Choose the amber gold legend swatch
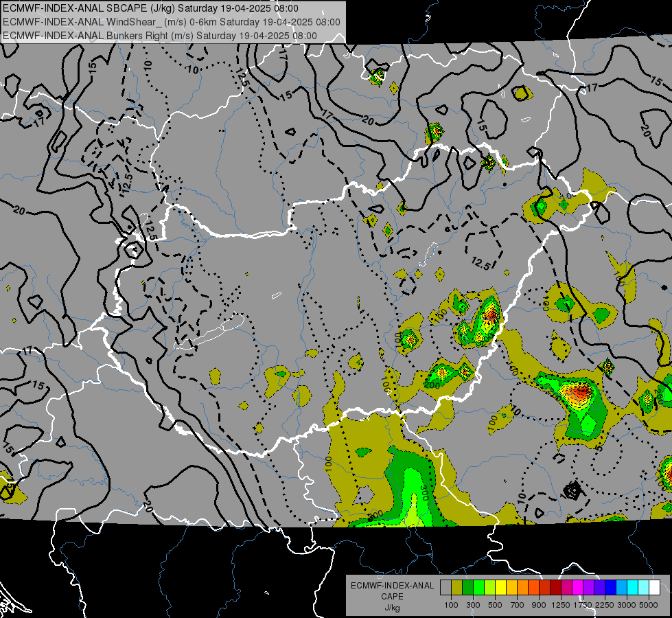Viewport: 672px width, 618px height. pos(511,588)
